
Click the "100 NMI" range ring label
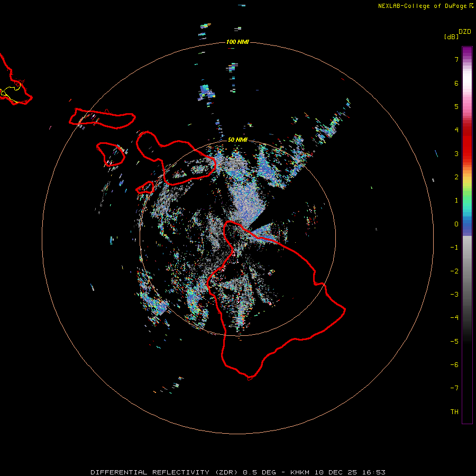pos(237,42)
